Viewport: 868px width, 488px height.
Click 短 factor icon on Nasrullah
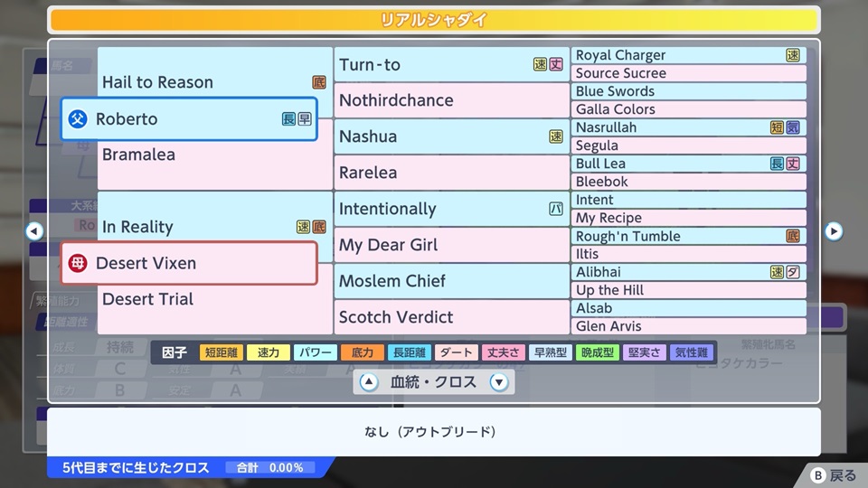point(778,127)
